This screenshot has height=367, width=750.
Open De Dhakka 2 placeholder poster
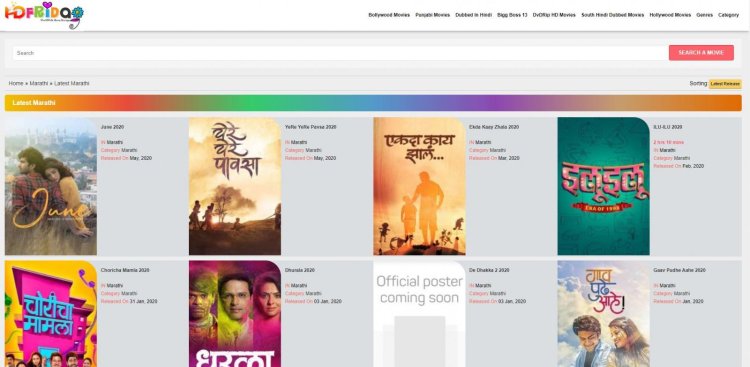tap(419, 314)
